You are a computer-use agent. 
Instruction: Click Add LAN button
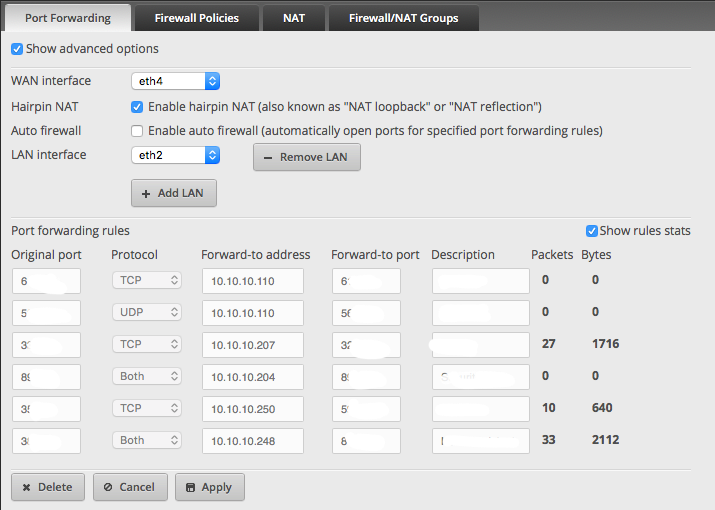pyautogui.click(x=174, y=193)
